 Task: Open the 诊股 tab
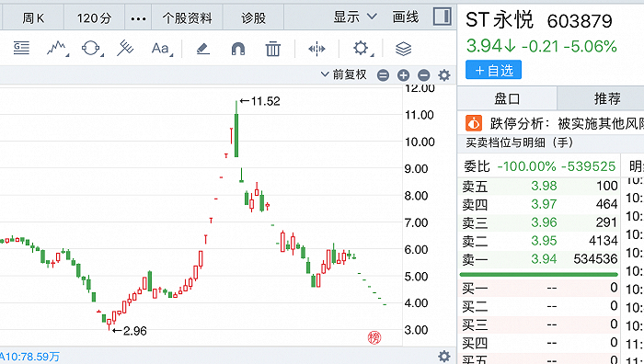(253, 17)
